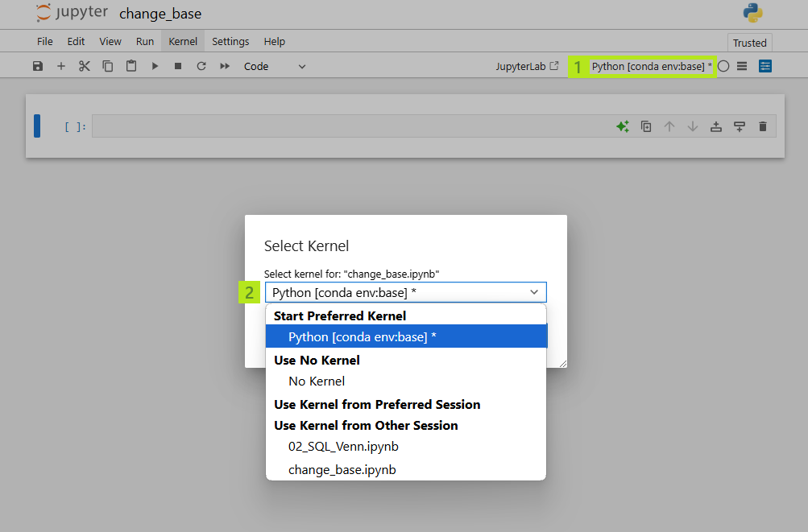
Task: Click the kernel status circle indicator
Action: coord(723,66)
